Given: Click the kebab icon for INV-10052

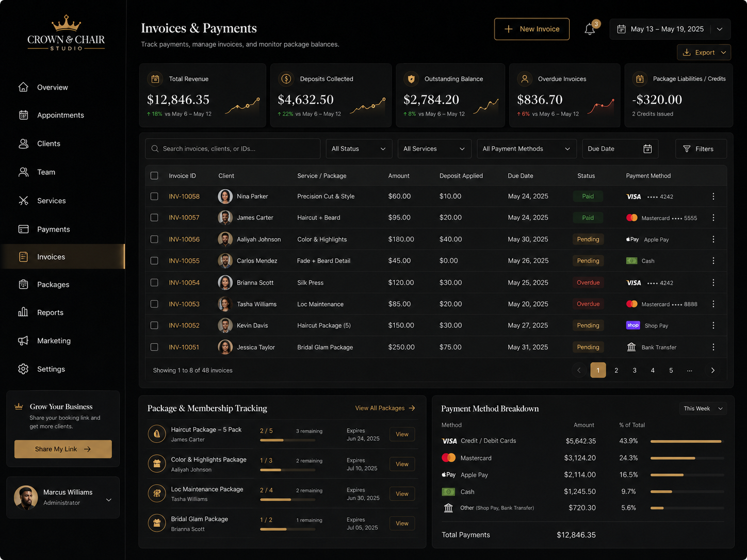Looking at the screenshot, I should click(713, 325).
